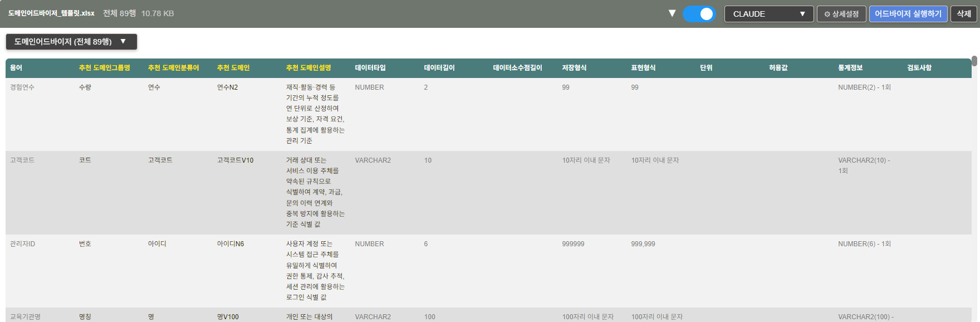This screenshot has height=322, width=980.
Task: Click the 용어 column header
Action: pyautogui.click(x=16, y=68)
